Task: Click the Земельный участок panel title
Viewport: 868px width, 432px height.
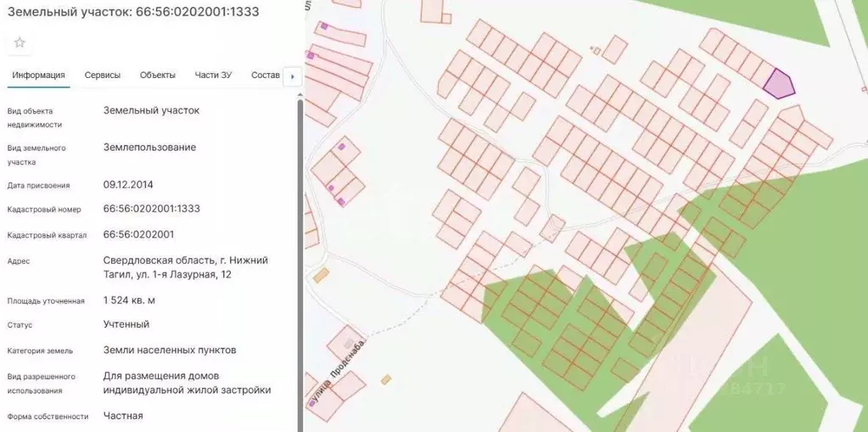Action: (x=133, y=12)
